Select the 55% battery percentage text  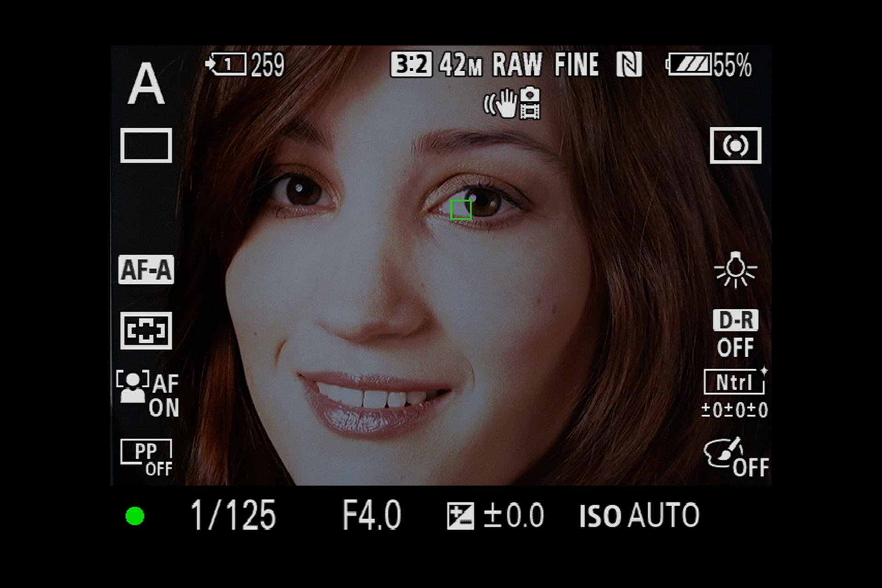point(733,65)
